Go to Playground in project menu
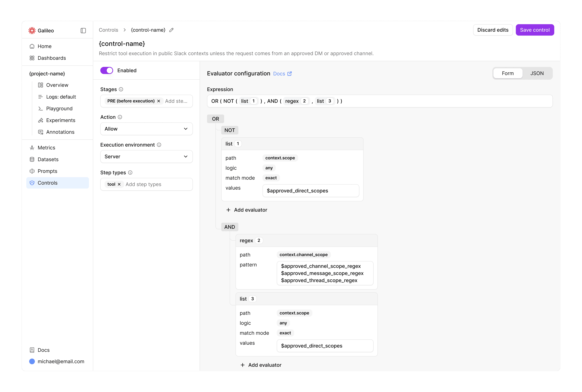The image size is (582, 392). pyautogui.click(x=59, y=108)
